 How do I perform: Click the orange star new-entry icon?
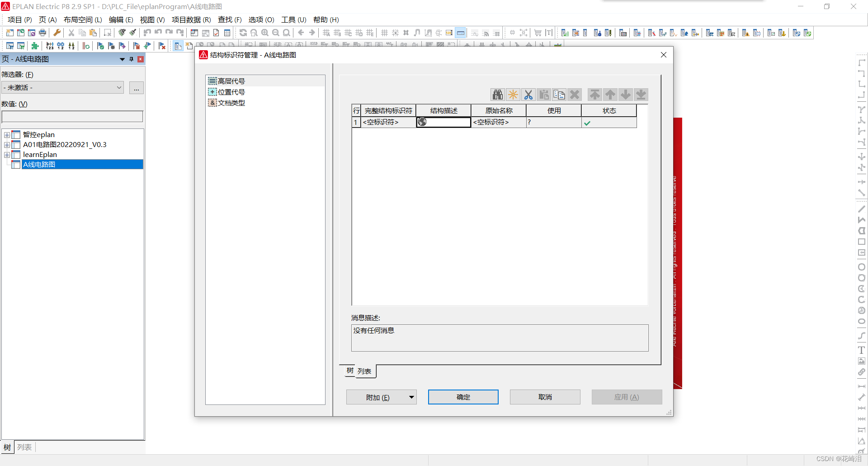coord(513,95)
